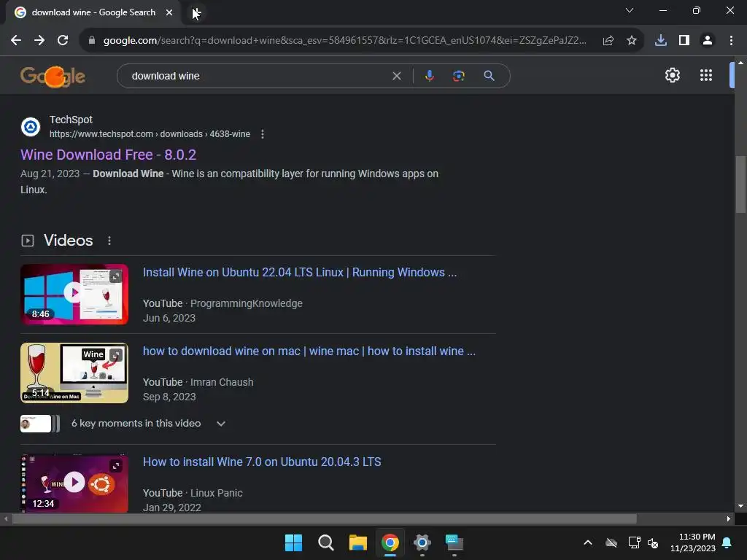Open the Chrome profile icon
This screenshot has width=747, height=560.
tap(708, 41)
